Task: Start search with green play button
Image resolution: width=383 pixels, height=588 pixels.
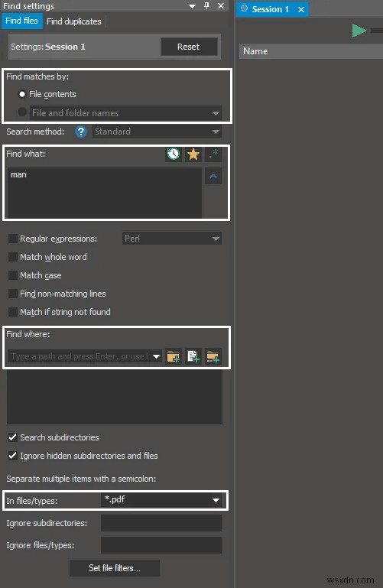Action: tap(359, 31)
